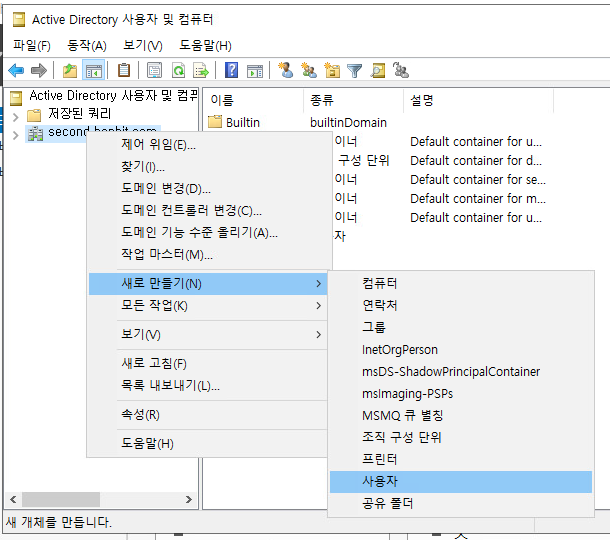Open the 동작(A) menu
The width and height of the screenshot is (610, 540).
87,46
